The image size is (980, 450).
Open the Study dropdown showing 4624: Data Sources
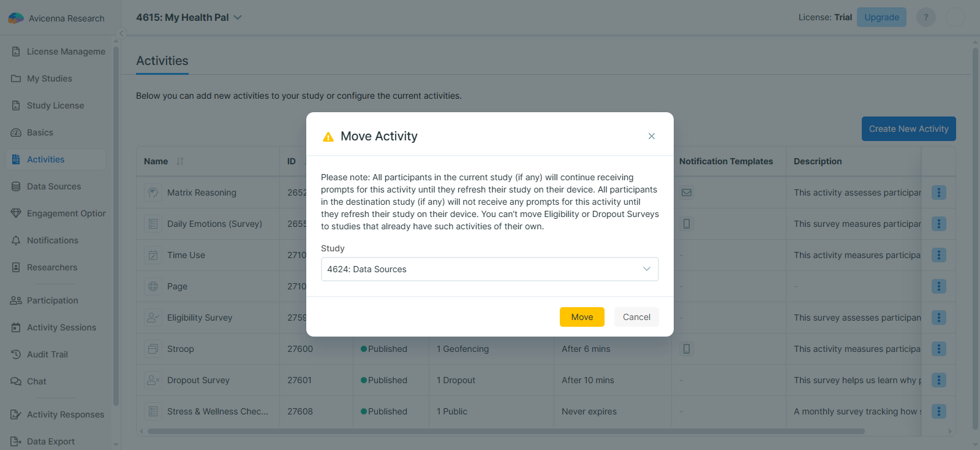(x=489, y=269)
